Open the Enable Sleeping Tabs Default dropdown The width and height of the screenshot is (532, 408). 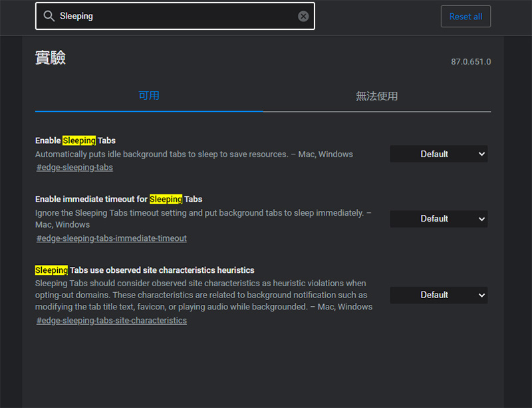point(438,154)
